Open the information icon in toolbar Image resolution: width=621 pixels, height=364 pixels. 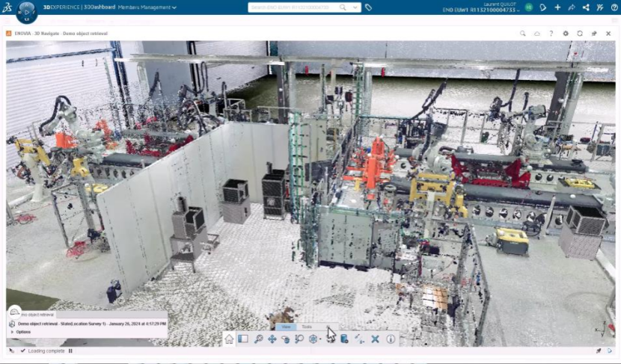click(391, 339)
